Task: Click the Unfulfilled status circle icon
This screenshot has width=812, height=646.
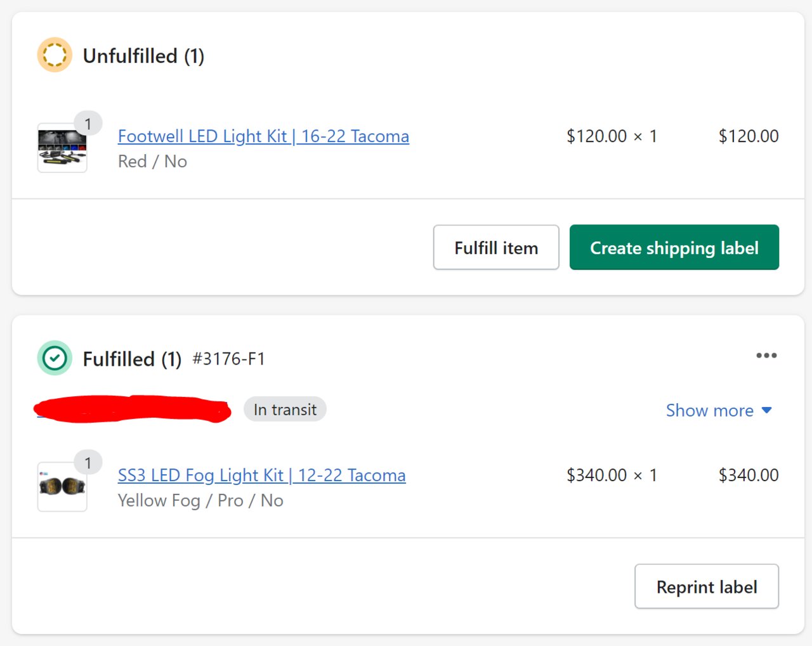Action: pos(55,55)
